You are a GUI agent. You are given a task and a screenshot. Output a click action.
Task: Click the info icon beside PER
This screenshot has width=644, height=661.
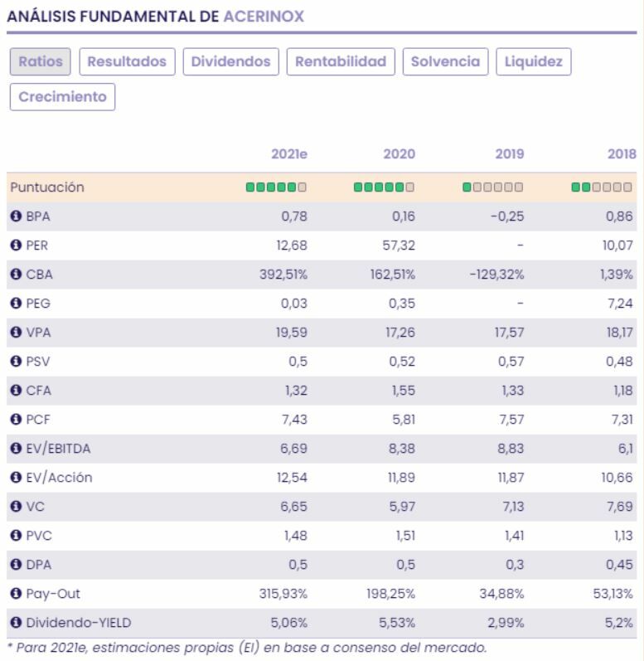[15, 245]
